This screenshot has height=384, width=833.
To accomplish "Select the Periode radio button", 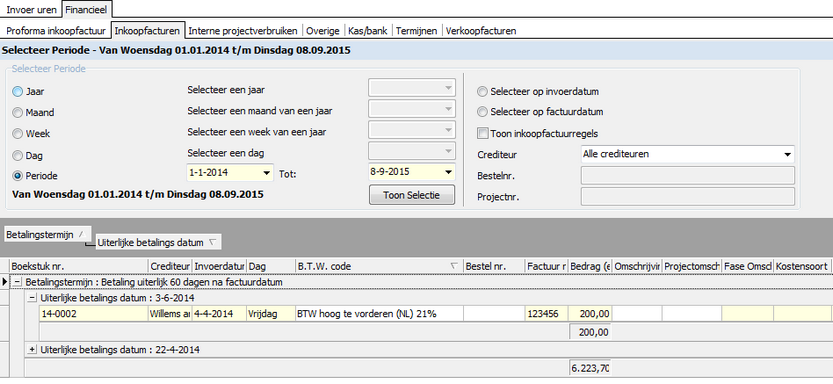I will pyautogui.click(x=18, y=176).
